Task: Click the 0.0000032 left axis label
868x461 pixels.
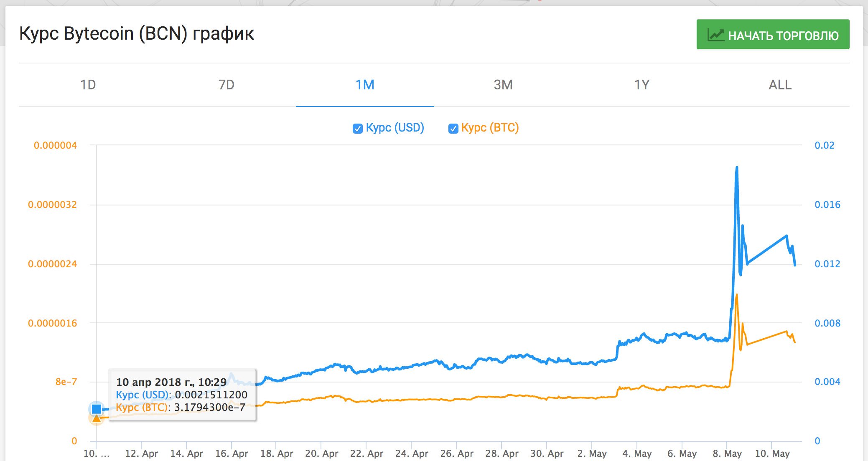Action: [52, 205]
